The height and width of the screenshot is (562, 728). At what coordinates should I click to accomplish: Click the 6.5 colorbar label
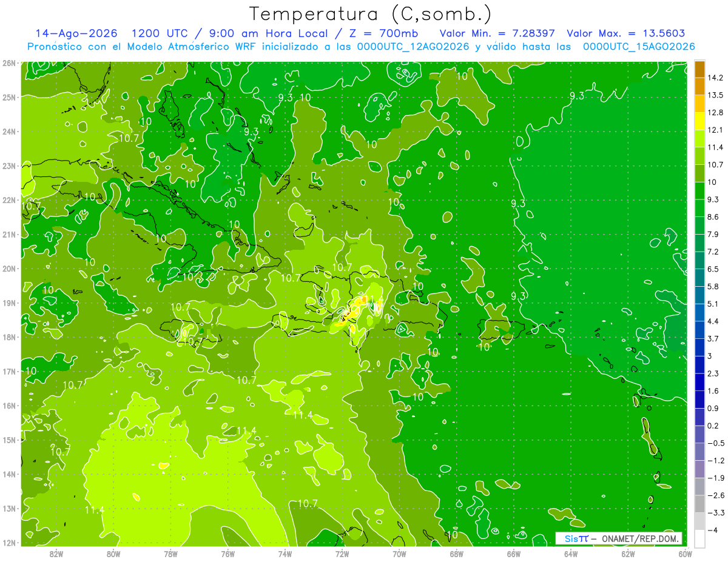coord(713,269)
